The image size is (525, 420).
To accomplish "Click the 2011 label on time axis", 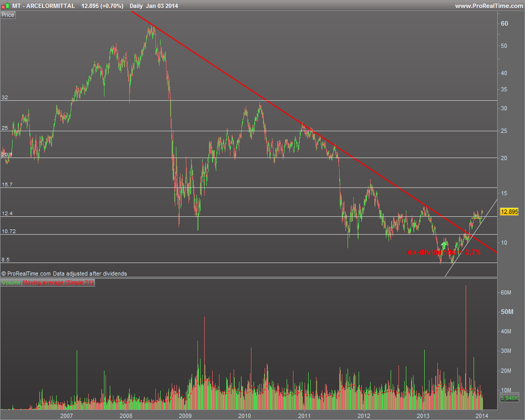I will click(x=304, y=416).
